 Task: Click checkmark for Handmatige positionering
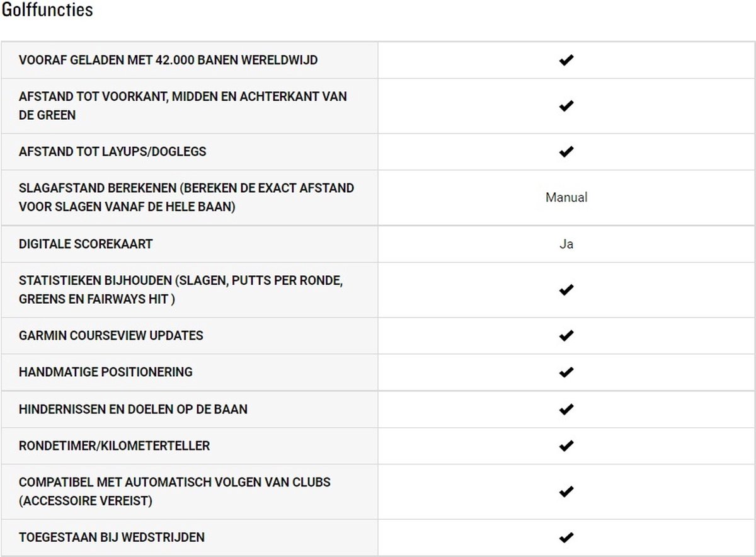pyautogui.click(x=566, y=372)
